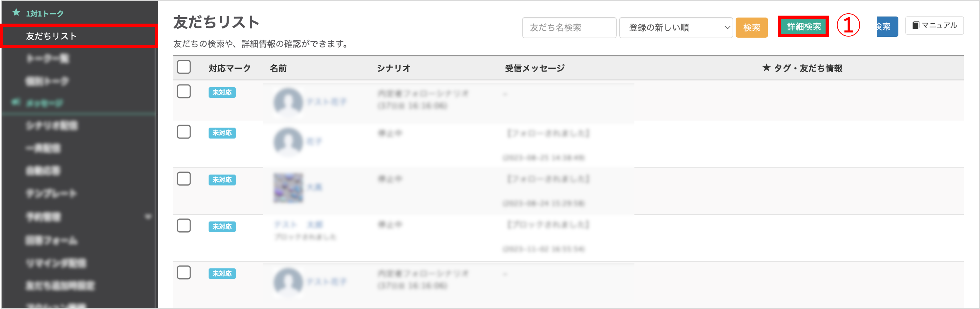Click the book icon on マニュアル button

916,25
